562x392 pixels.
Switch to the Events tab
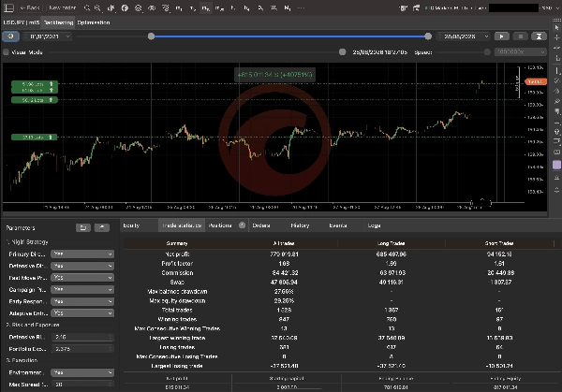(338, 225)
